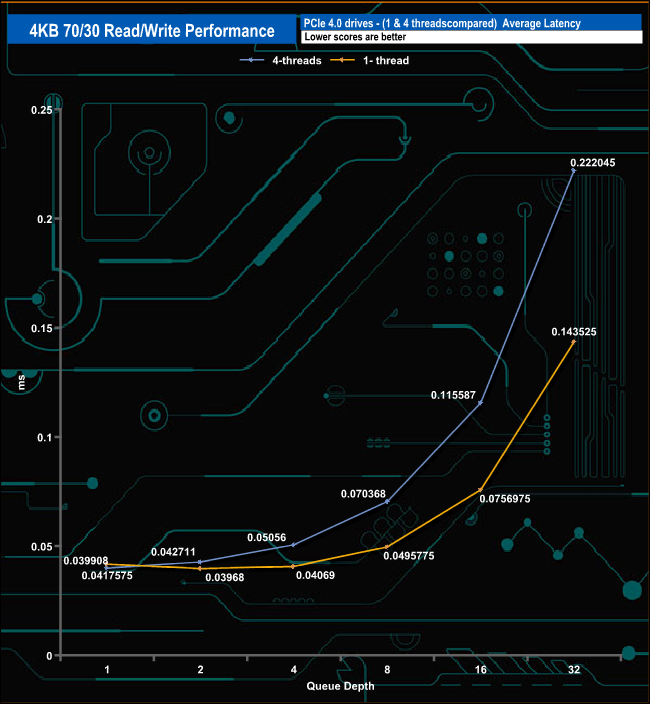Click the 0.0756975 orange data point
Viewport: 650px width, 704px height.
click(x=480, y=490)
